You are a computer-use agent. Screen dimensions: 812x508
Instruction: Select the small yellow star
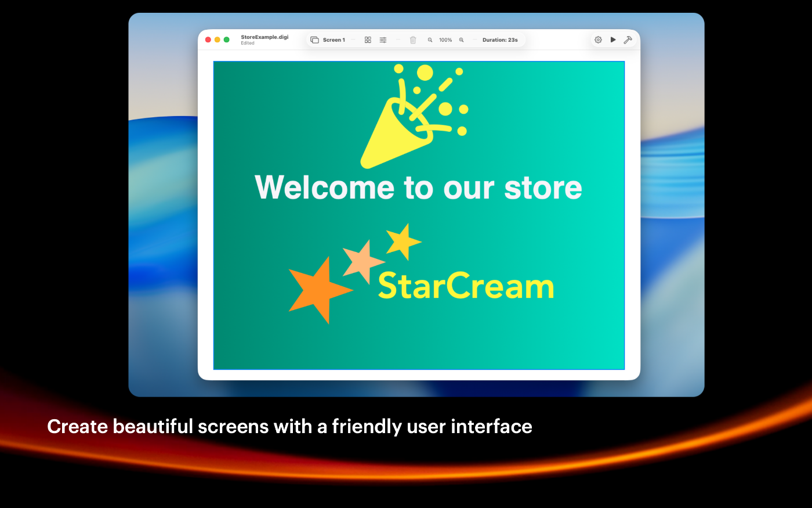403,240
